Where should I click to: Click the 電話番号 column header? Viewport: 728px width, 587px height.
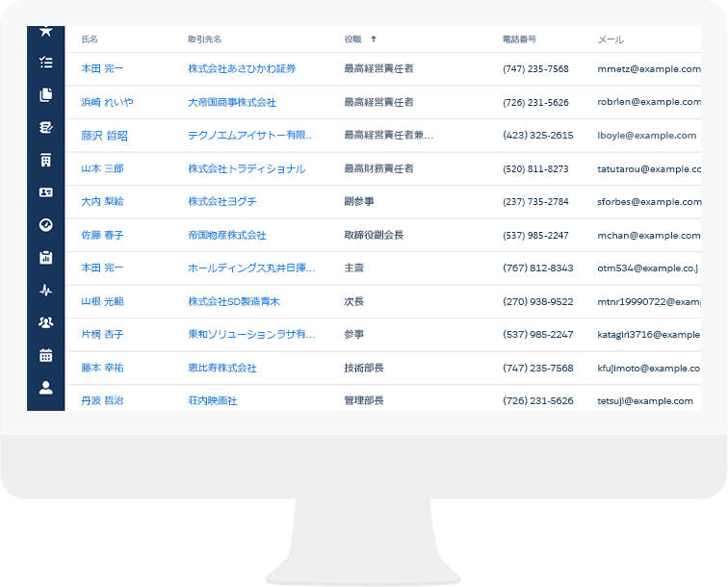[x=519, y=39]
